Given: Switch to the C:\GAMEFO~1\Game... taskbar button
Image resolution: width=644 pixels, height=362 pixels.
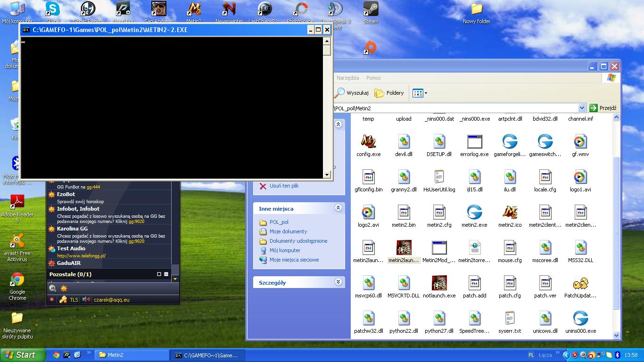Looking at the screenshot, I should click(207, 355).
